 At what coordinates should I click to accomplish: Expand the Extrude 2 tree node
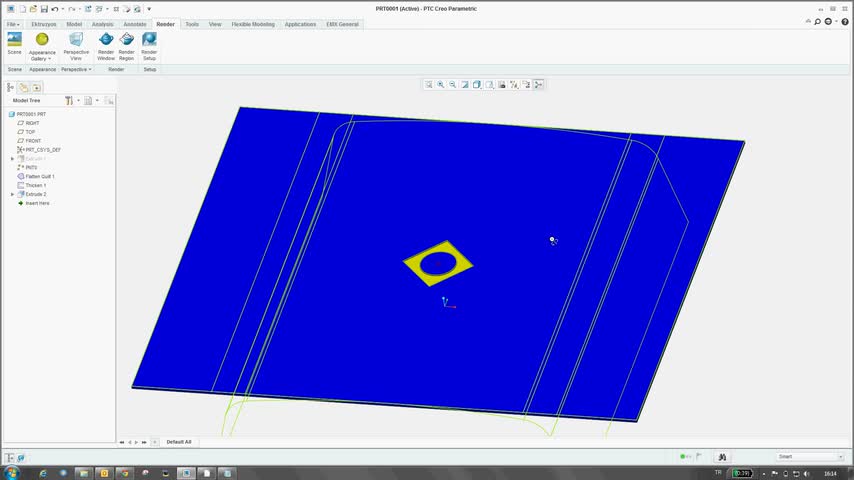tap(13, 194)
